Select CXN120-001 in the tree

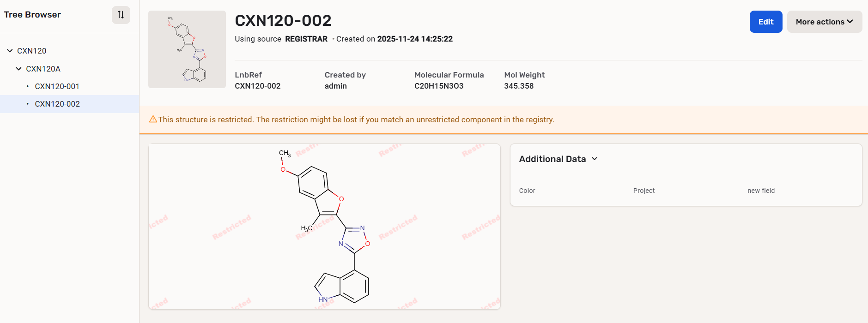click(x=57, y=86)
